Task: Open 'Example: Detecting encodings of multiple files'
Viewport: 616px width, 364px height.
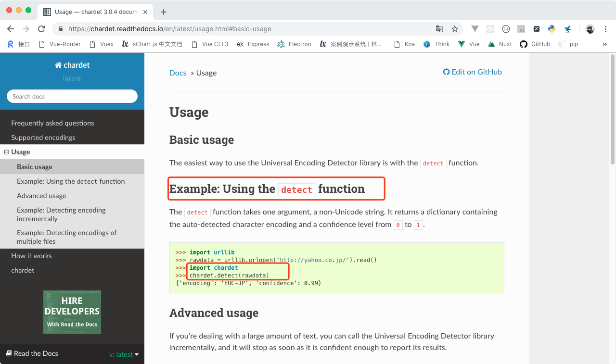Action: point(72,237)
